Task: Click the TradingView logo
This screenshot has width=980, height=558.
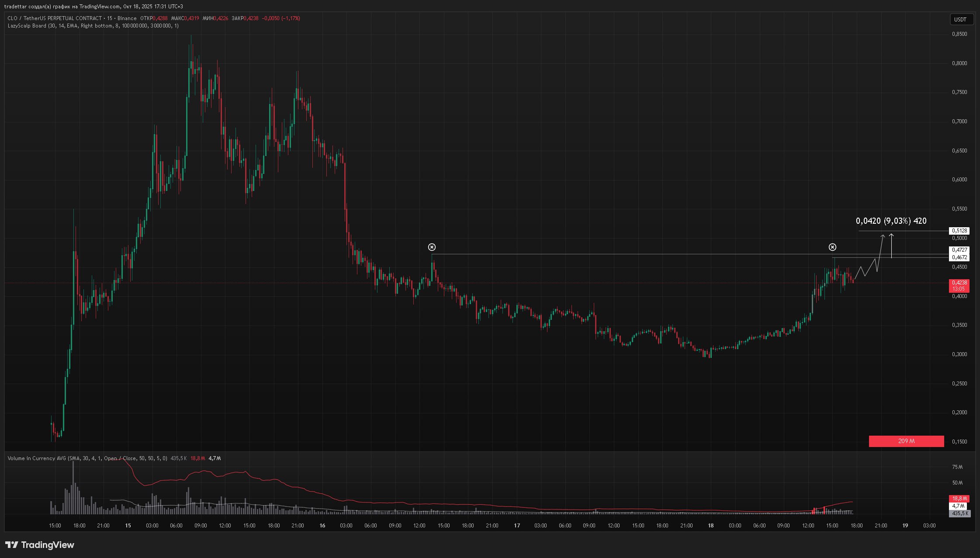Action: (39, 545)
